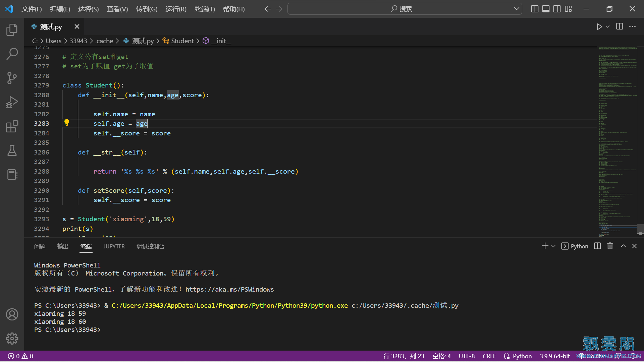Click the command center search box
The image size is (644, 362).
(x=405, y=9)
